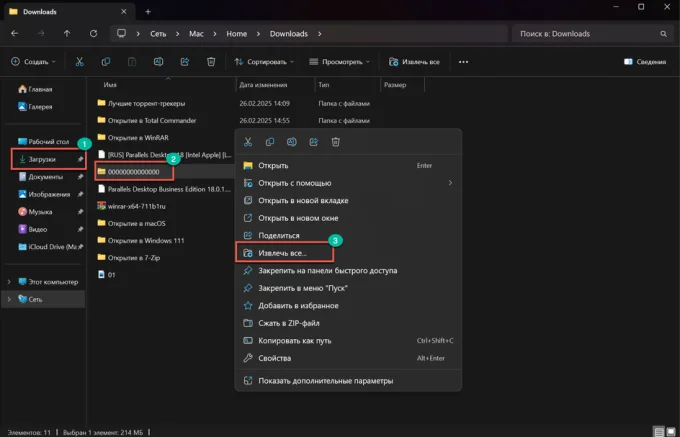Choose Добавить в избранное
Viewport: 680px width, 437px height.
[x=348, y=306]
